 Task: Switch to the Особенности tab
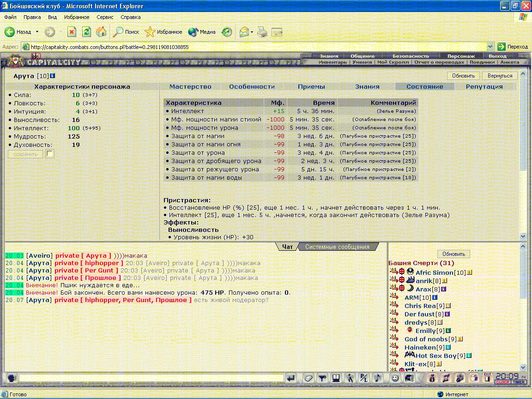(x=252, y=86)
